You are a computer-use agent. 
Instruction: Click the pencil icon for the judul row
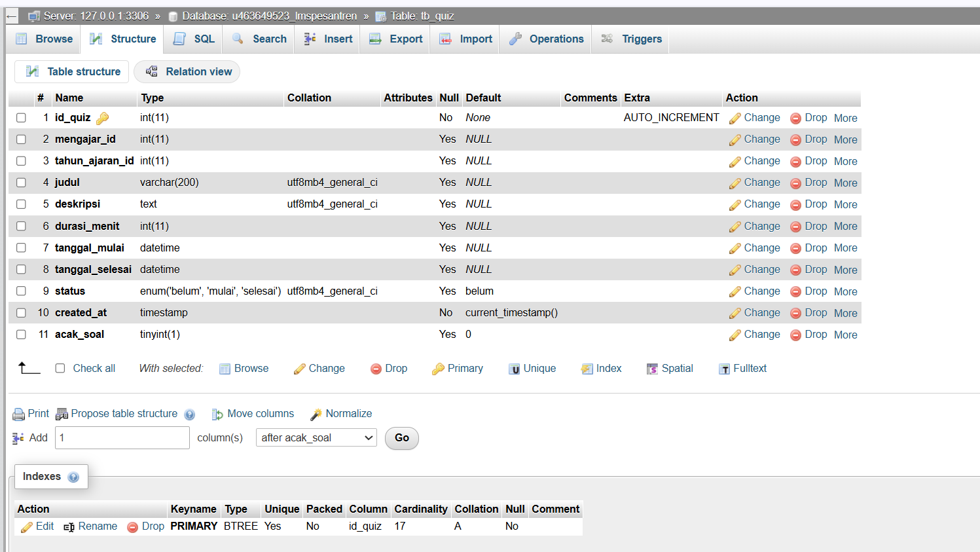pos(735,183)
